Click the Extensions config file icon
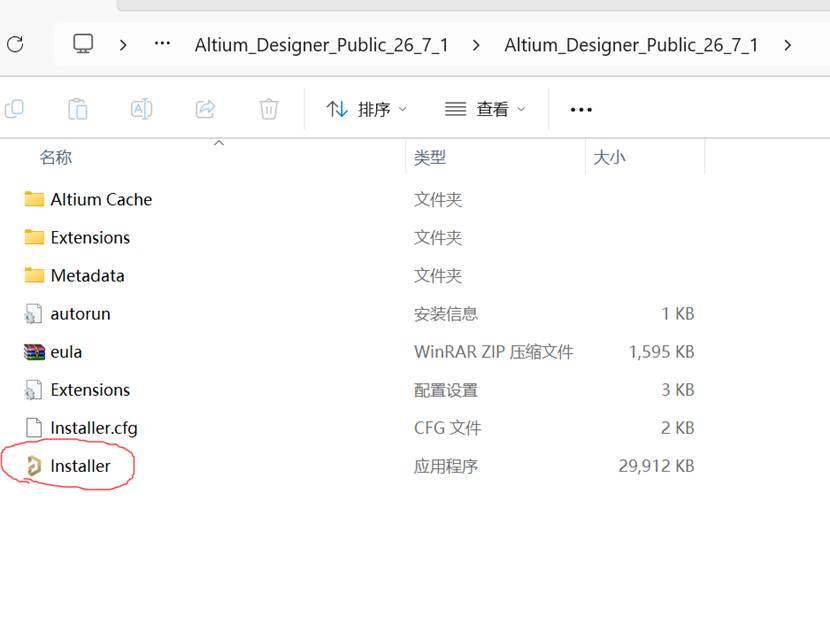This screenshot has height=633, width=830. (x=33, y=390)
